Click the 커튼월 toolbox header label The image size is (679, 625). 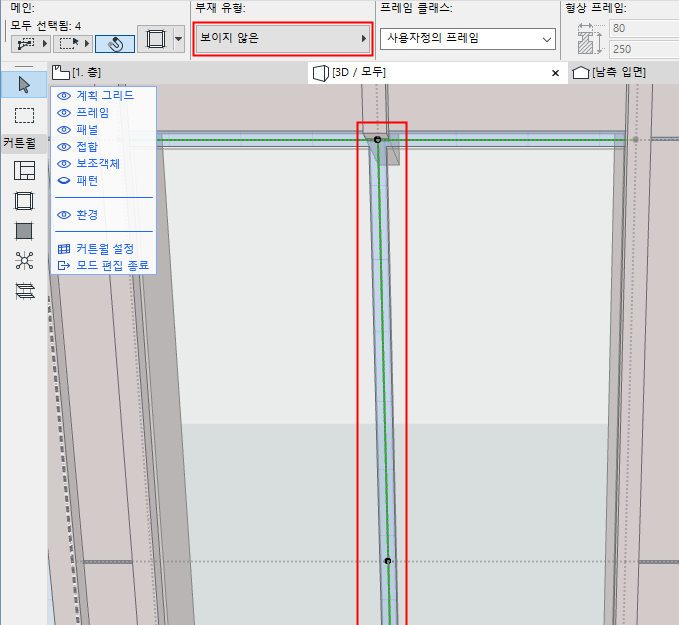19,143
